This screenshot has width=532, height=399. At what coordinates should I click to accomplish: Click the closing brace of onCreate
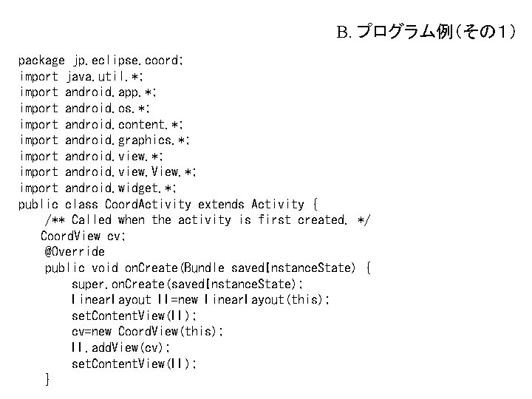coord(47,380)
